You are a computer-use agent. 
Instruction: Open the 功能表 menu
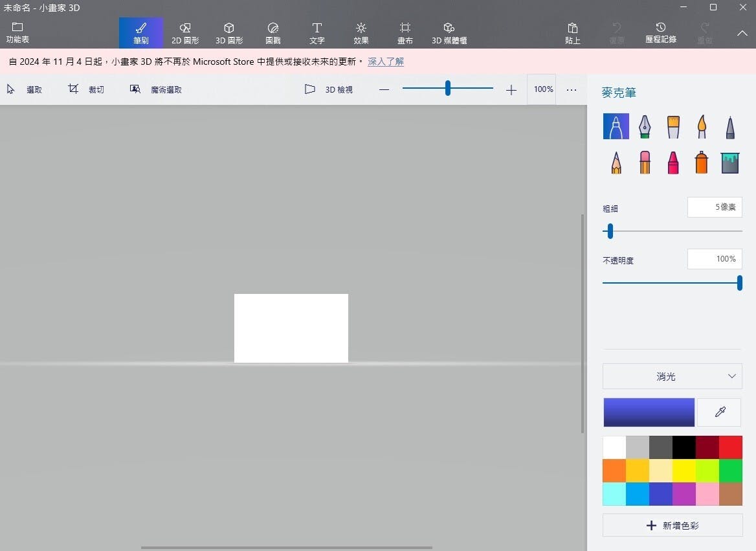tap(17, 33)
